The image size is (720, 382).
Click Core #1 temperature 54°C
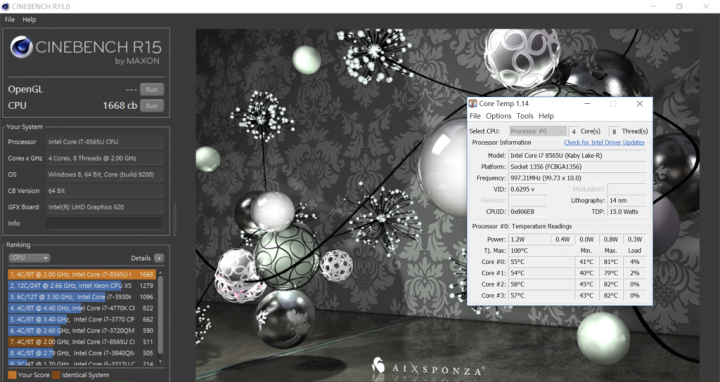click(x=540, y=273)
